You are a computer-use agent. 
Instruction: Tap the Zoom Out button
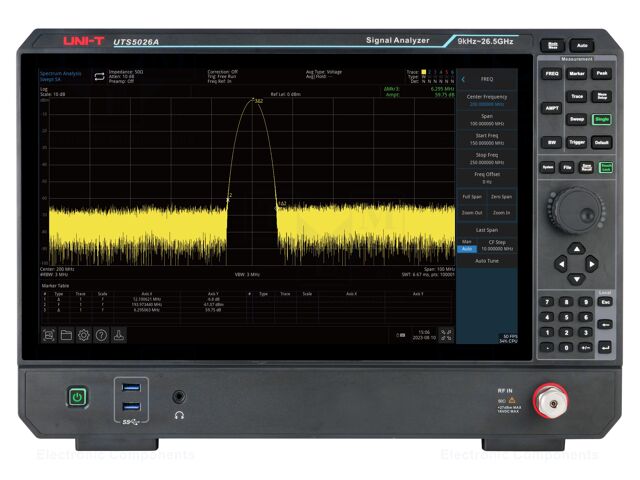coord(472,213)
